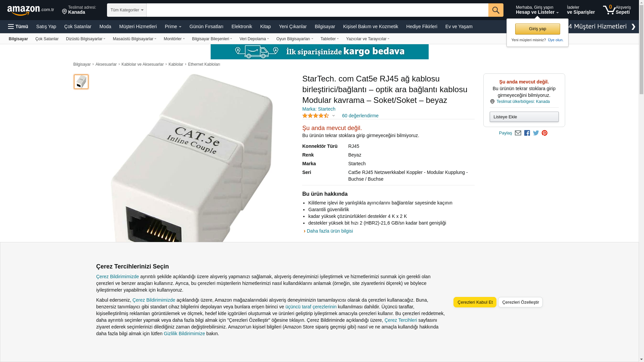This screenshot has height=362, width=644.
Task: Open the Tümü hamburger menu
Action: click(x=18, y=26)
